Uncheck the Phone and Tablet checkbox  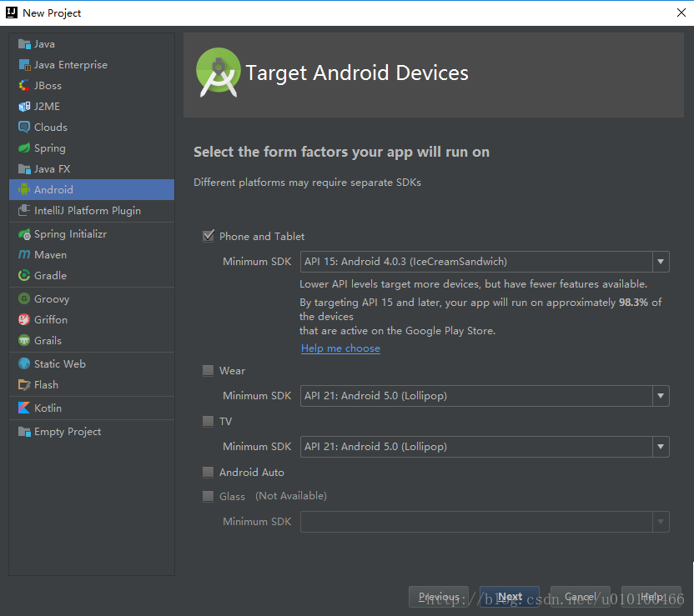tap(209, 237)
